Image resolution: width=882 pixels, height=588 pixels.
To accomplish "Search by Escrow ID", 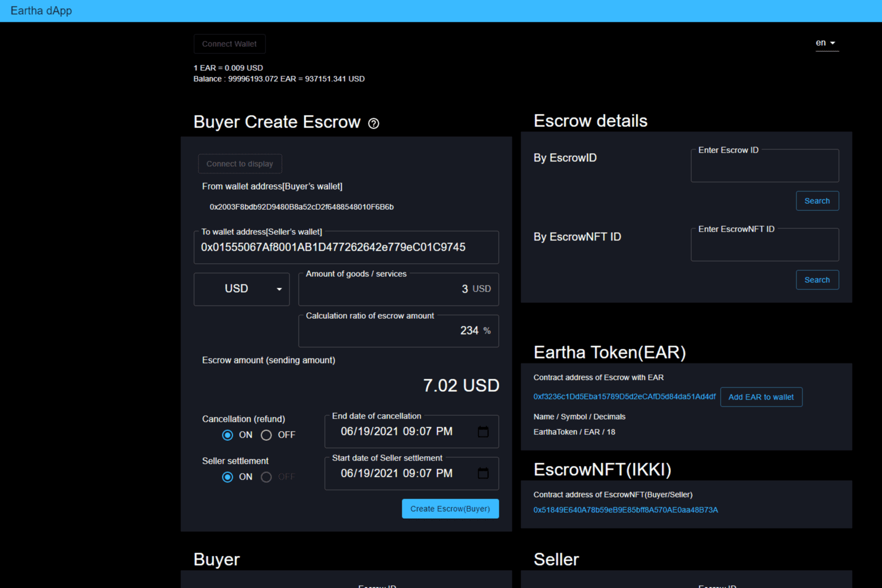I will (x=817, y=201).
